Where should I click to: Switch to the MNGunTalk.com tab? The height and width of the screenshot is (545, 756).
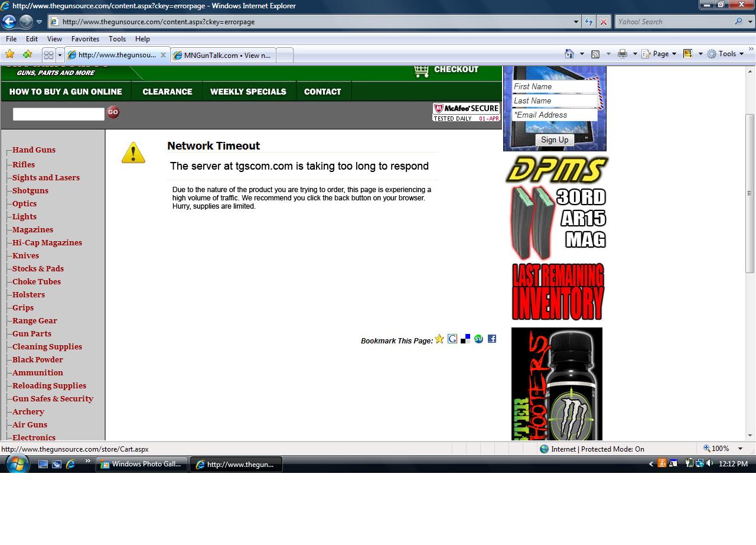coord(223,55)
